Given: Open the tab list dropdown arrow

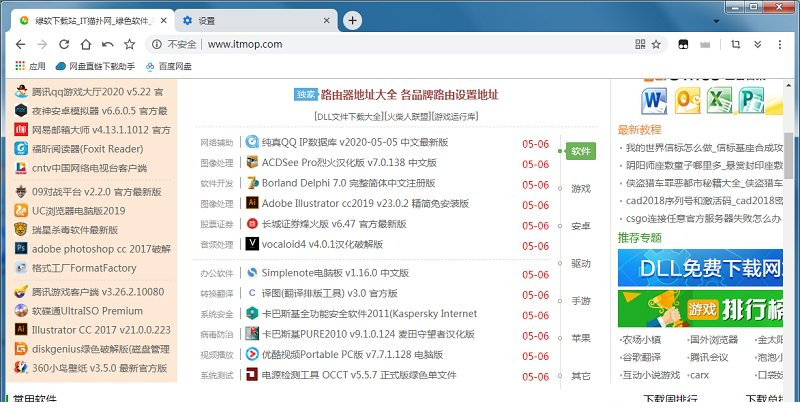Looking at the screenshot, I should 716,21.
